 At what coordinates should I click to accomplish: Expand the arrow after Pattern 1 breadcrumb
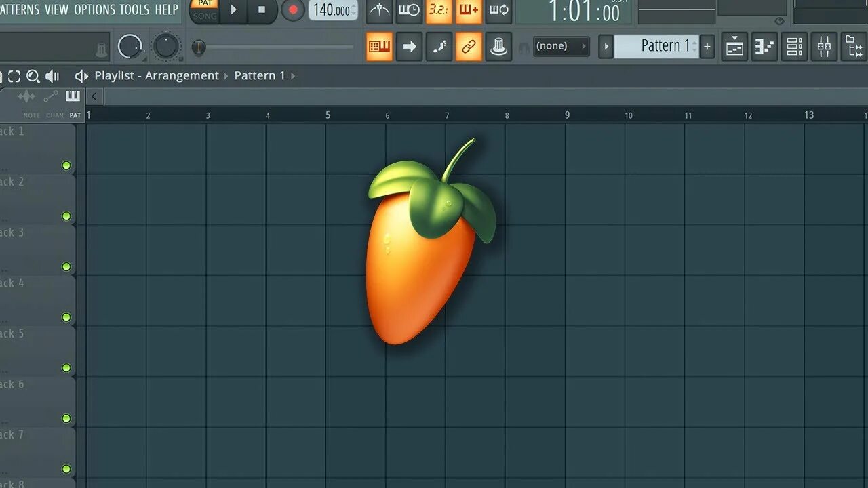[x=293, y=76]
